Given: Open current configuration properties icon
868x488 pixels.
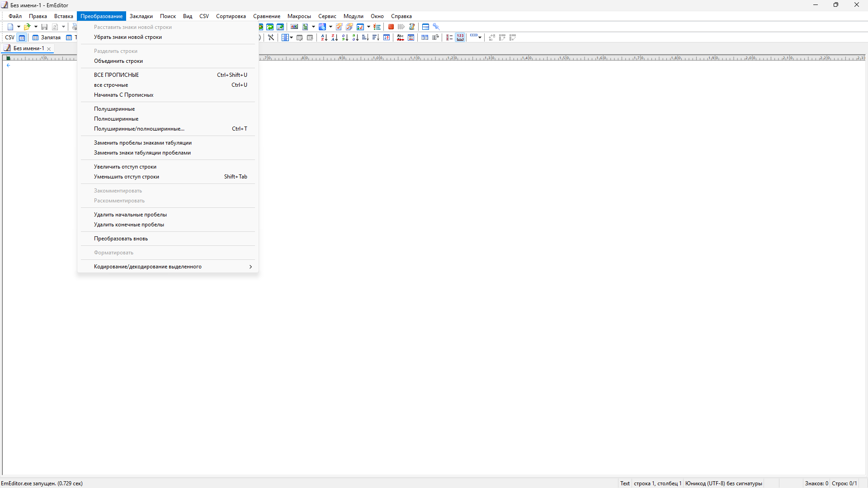Looking at the screenshot, I should click(x=339, y=27).
